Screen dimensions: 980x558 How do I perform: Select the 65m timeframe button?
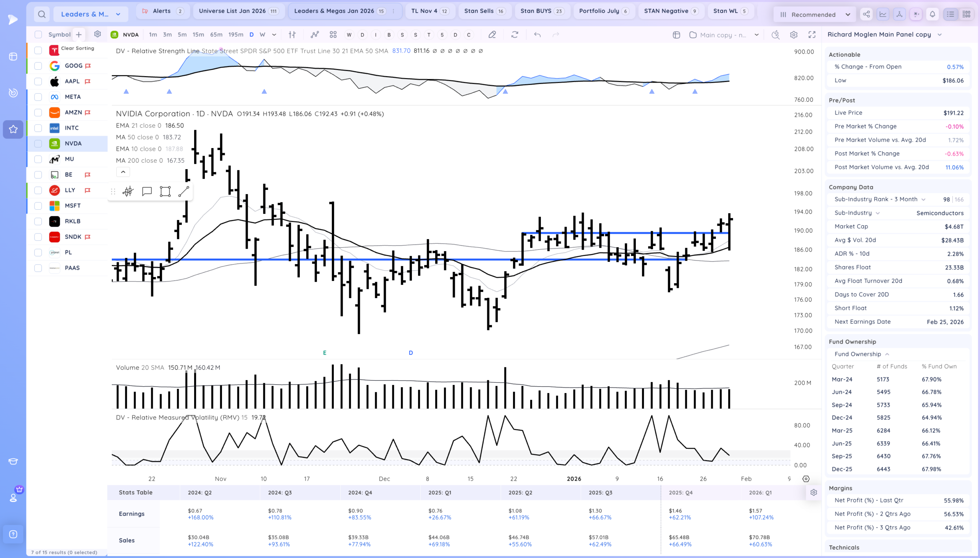click(216, 34)
